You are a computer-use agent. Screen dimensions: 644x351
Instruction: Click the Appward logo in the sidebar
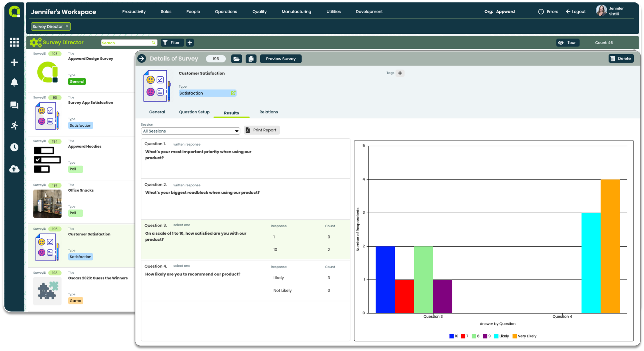[14, 12]
